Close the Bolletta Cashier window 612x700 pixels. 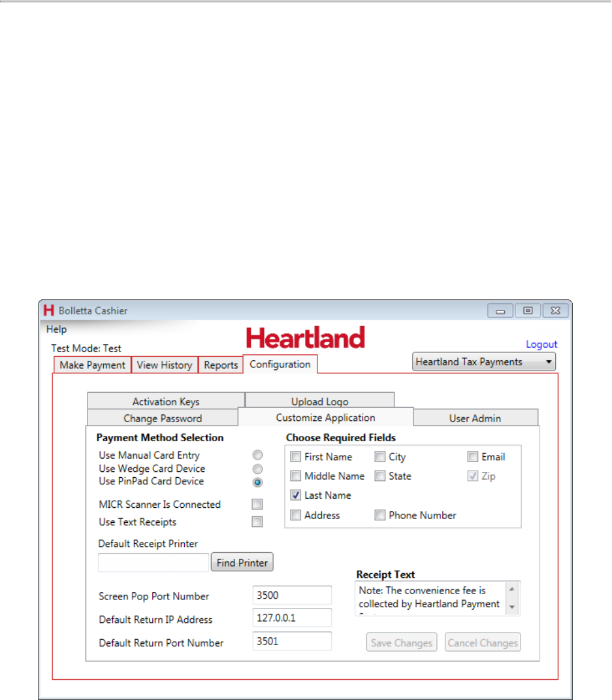point(555,310)
